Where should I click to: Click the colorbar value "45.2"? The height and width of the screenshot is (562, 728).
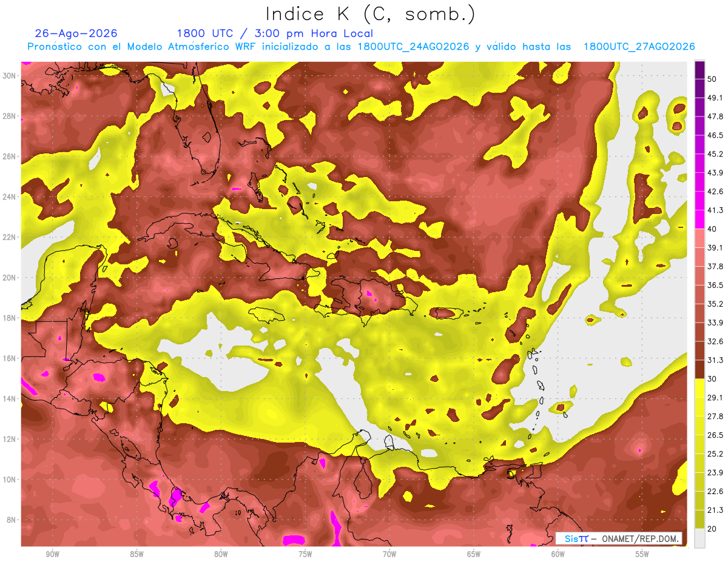(715, 154)
